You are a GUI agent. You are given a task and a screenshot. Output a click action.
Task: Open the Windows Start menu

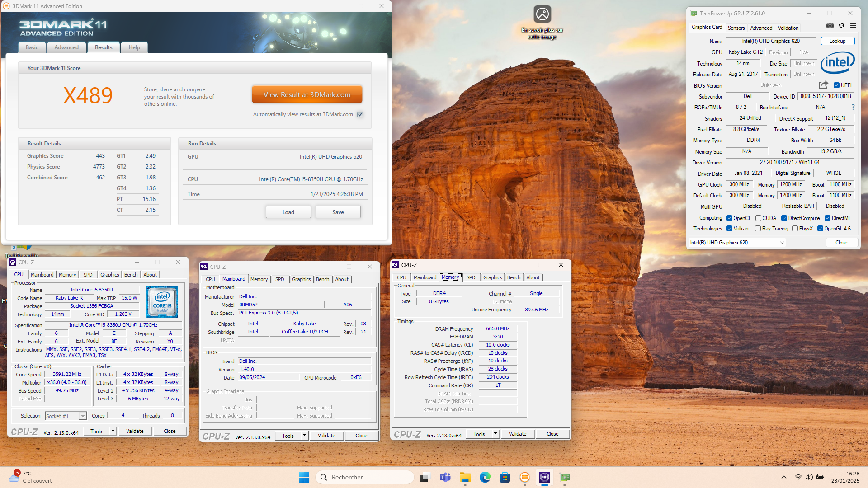(304, 477)
